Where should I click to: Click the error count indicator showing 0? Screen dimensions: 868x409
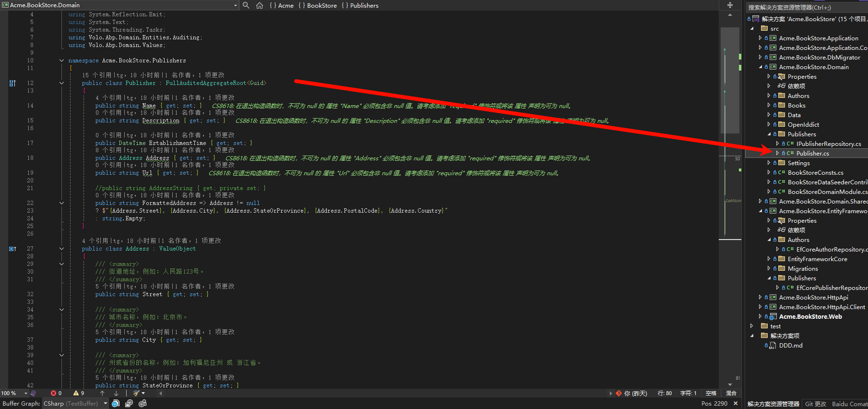[x=56, y=393]
